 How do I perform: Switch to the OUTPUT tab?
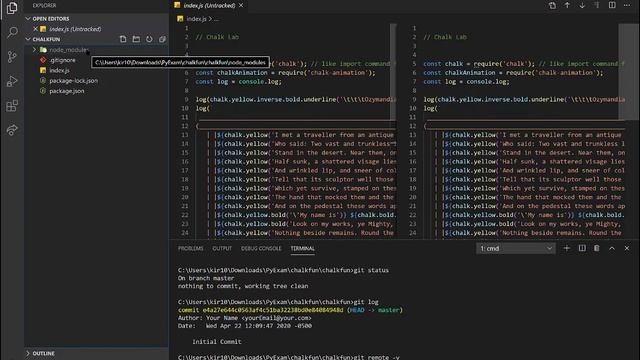point(222,248)
